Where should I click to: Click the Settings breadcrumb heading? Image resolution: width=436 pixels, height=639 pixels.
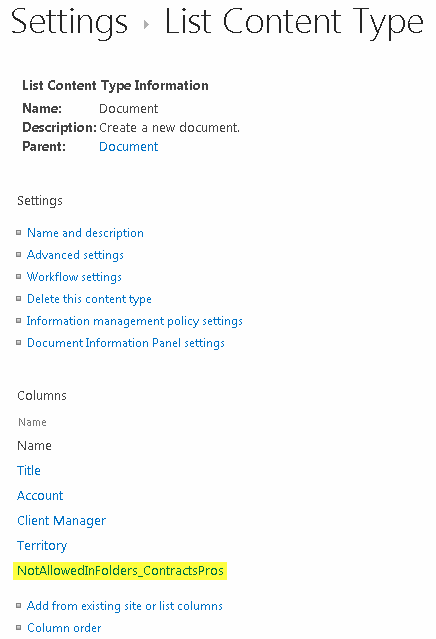tap(69, 22)
